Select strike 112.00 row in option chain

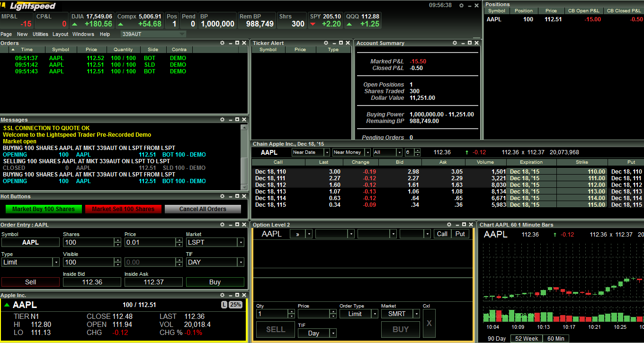click(447, 185)
